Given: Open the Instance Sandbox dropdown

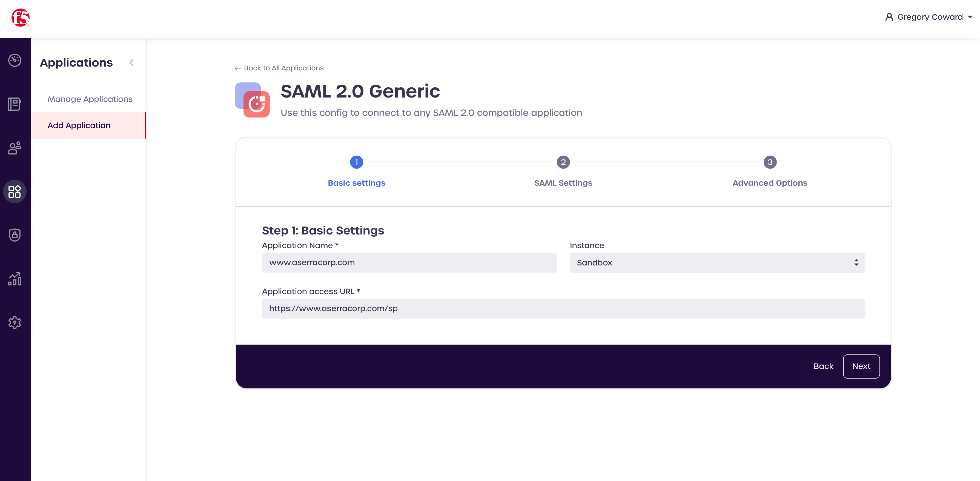Looking at the screenshot, I should point(717,263).
